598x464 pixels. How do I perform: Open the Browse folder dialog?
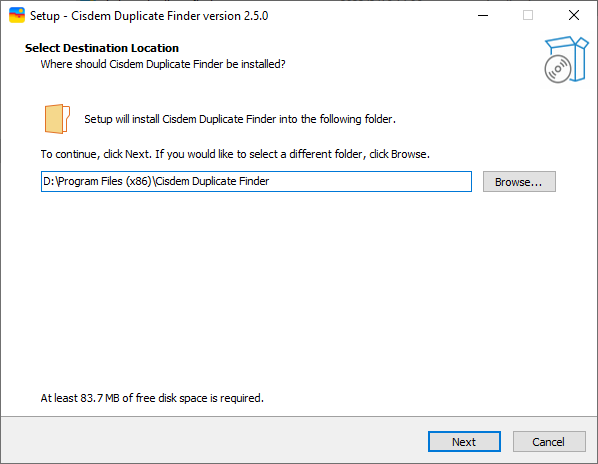[519, 181]
